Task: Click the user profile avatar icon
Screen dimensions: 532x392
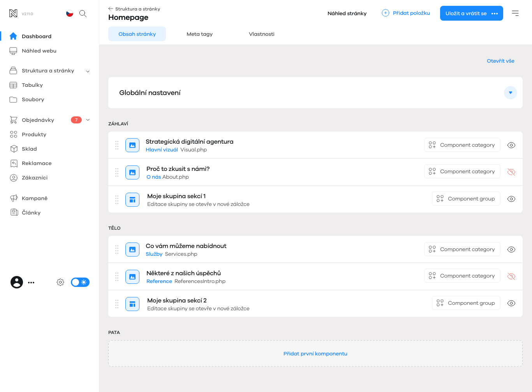Action: [x=17, y=282]
